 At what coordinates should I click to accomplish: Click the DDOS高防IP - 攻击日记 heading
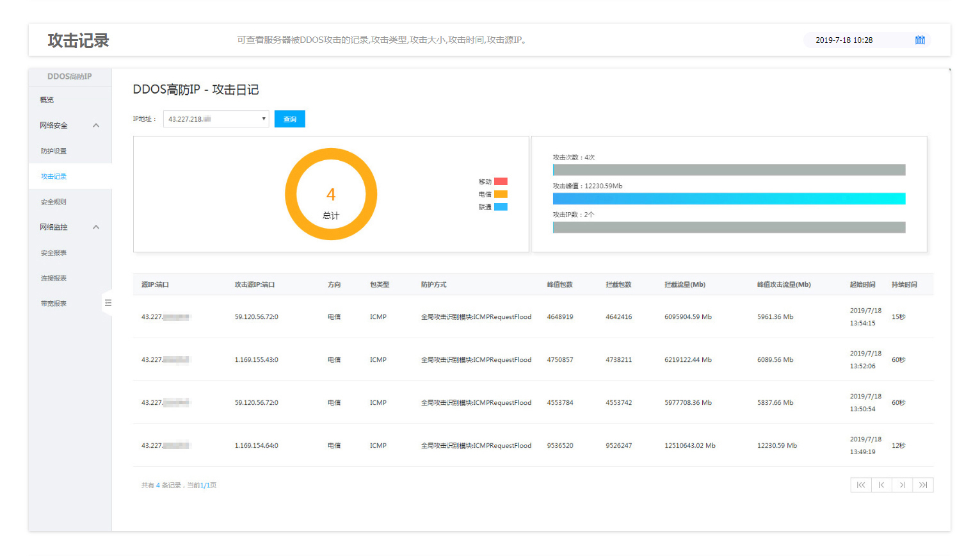(x=196, y=90)
